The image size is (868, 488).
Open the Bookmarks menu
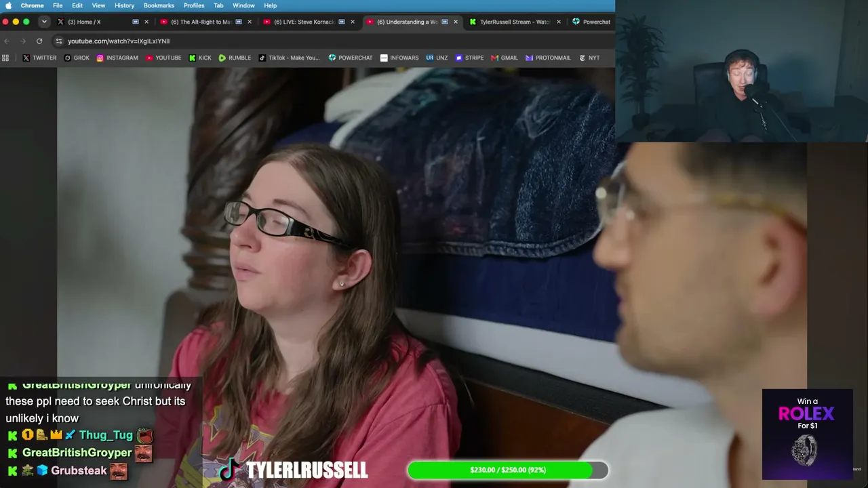[159, 5]
